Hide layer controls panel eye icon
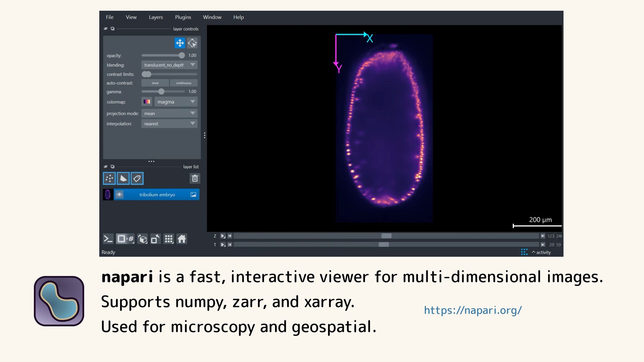The image size is (644, 362). click(x=106, y=28)
